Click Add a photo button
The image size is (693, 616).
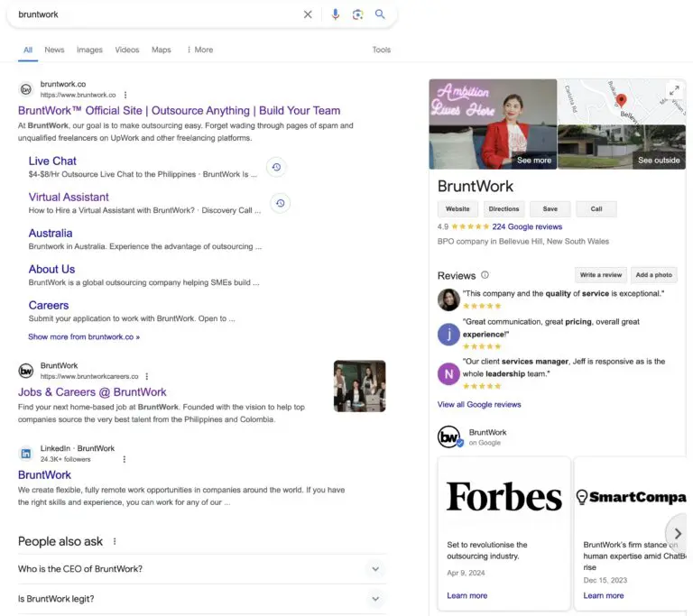coord(653,275)
